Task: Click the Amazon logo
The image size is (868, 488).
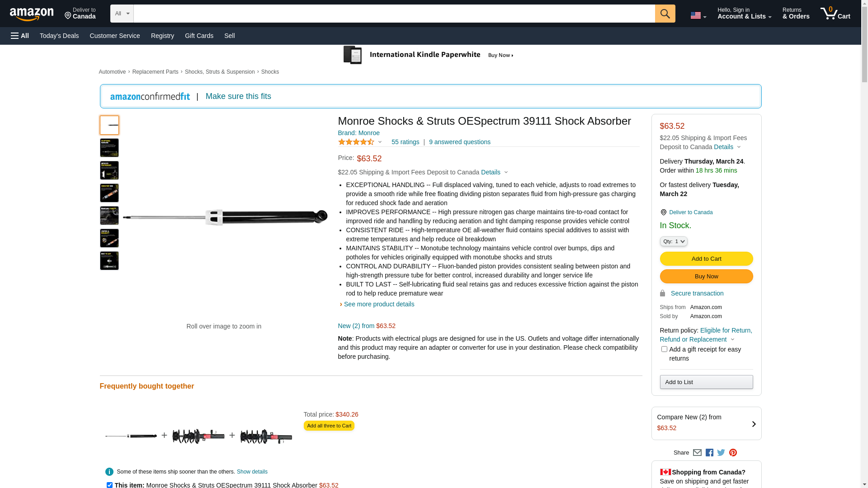Action: pyautogui.click(x=32, y=14)
